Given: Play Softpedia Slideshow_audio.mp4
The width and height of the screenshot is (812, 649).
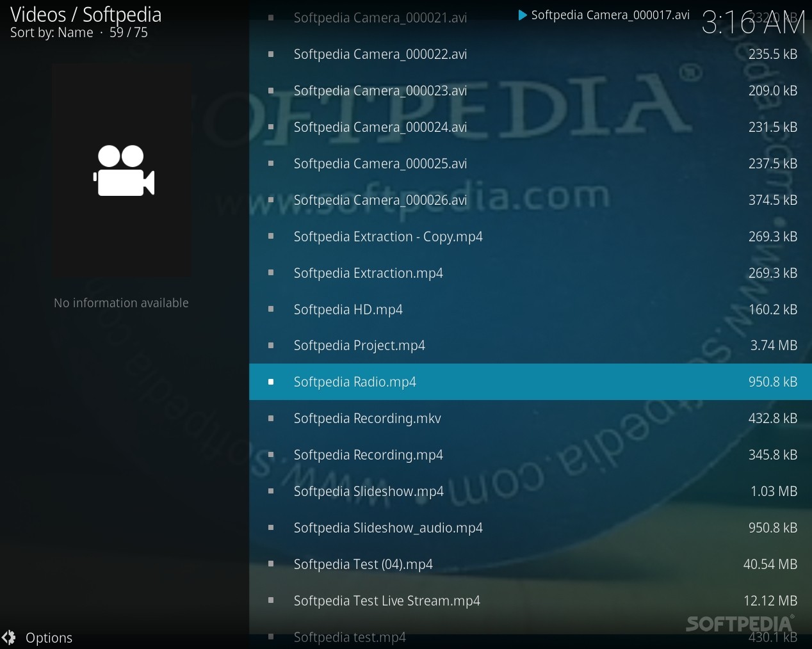Looking at the screenshot, I should 530,528.
